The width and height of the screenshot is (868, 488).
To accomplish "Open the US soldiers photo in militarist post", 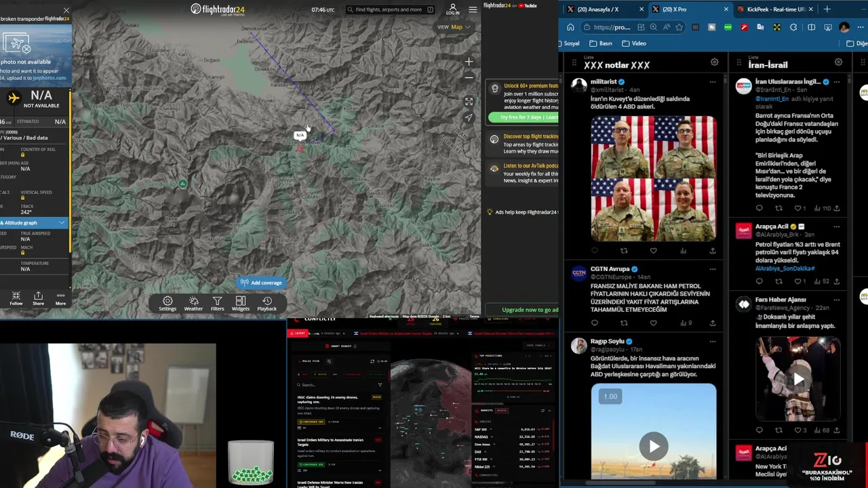I will [x=653, y=178].
